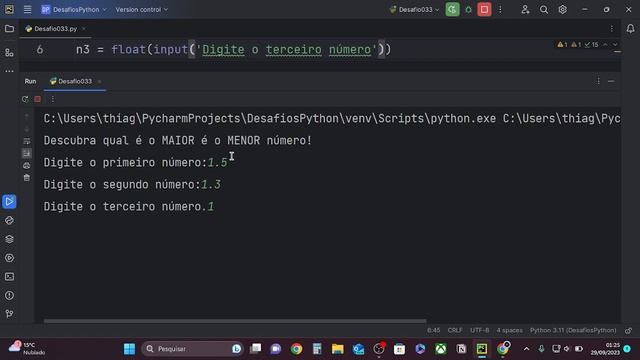Image resolution: width=640 pixels, height=360 pixels.
Task: Open the Services tool window icon
Action: 9,258
